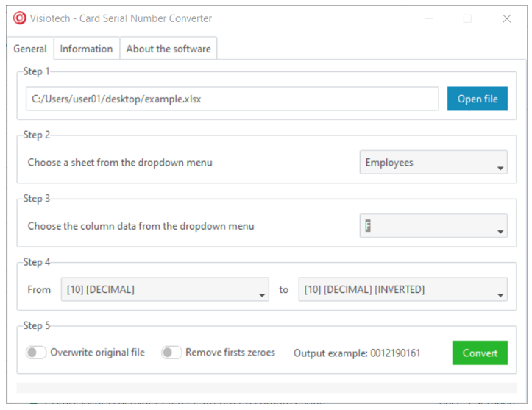Click the file path input field
Screen dimensions: 532x410
232,99
